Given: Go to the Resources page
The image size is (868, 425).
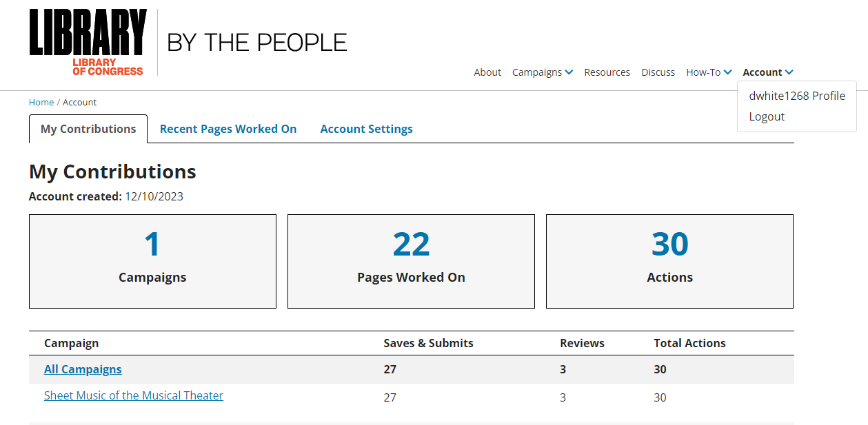Looking at the screenshot, I should (x=607, y=72).
